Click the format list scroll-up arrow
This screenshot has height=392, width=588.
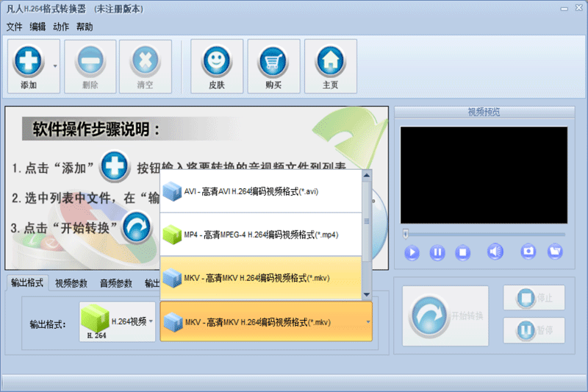point(367,175)
